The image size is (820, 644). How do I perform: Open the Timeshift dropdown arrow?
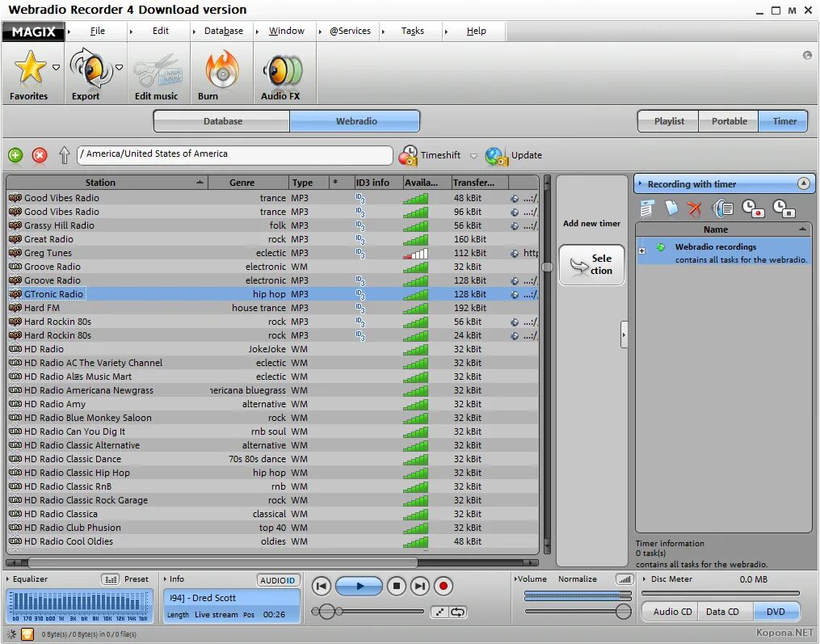473,156
